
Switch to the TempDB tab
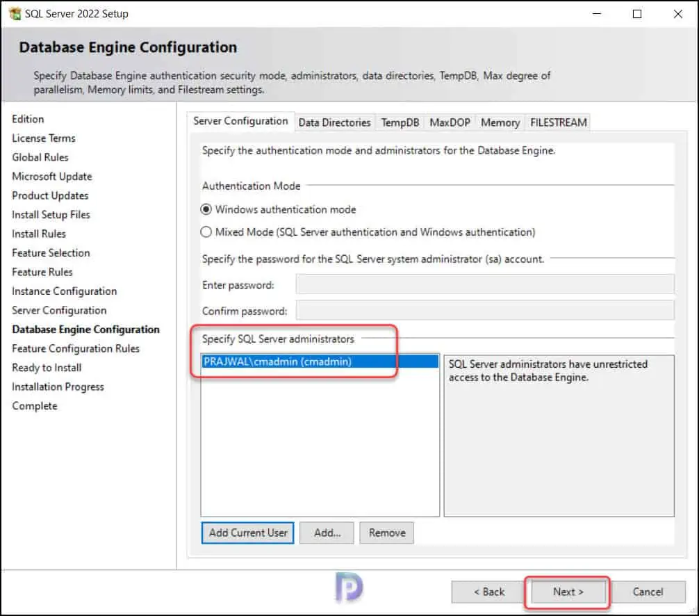click(400, 122)
